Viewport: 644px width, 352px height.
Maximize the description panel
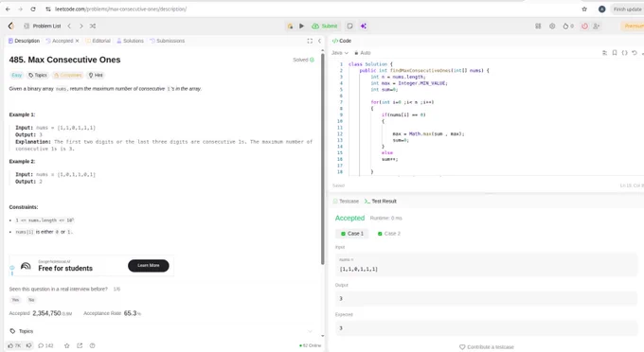(310, 41)
